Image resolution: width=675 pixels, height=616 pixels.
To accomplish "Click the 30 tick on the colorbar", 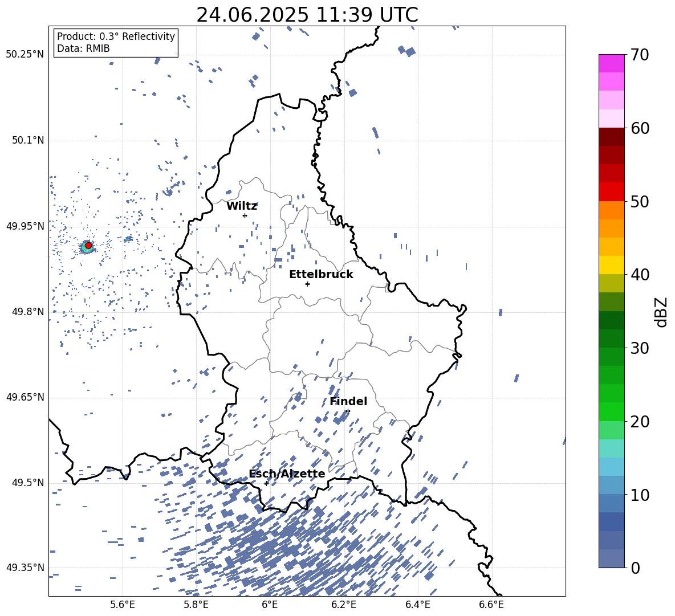I will [640, 348].
